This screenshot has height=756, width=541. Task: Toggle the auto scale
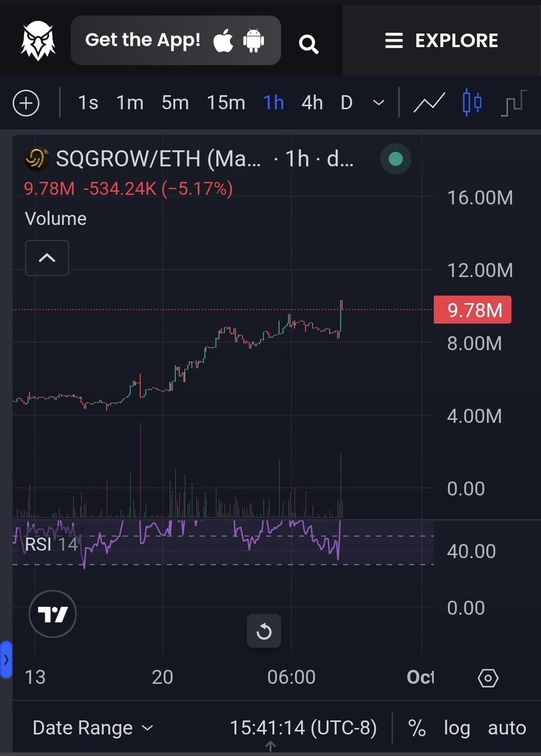click(507, 728)
